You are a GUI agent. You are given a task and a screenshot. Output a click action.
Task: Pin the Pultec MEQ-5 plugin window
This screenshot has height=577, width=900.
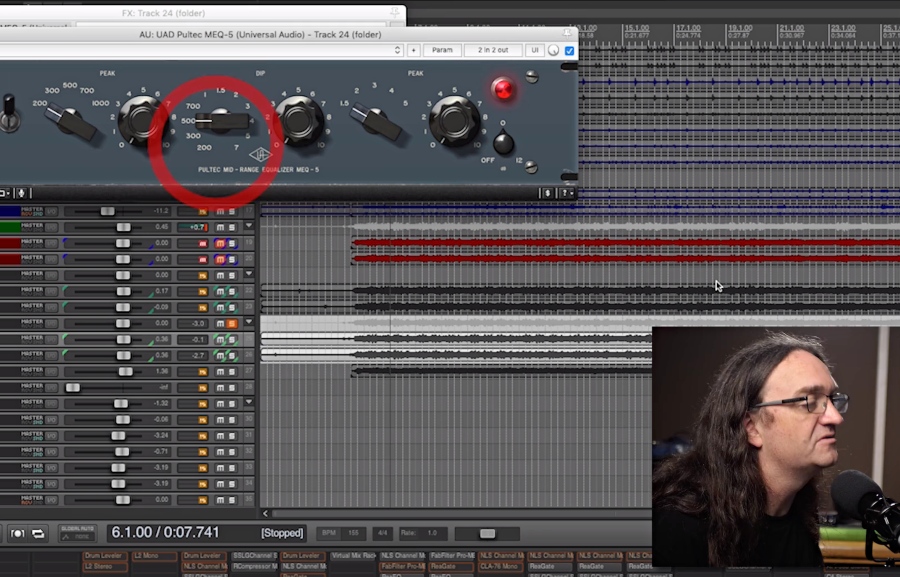567,33
